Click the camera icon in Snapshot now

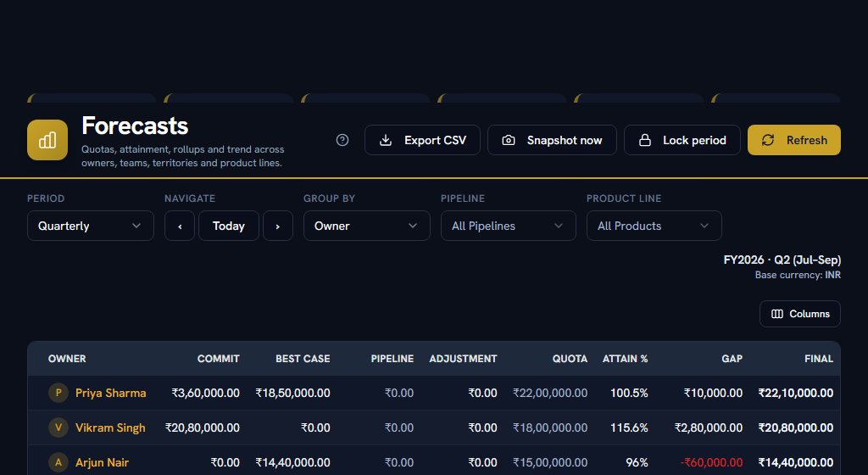(x=509, y=141)
